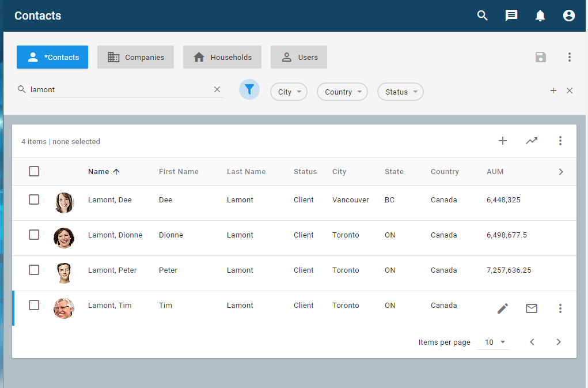Open the search icon in header
The image size is (588, 388).
483,16
